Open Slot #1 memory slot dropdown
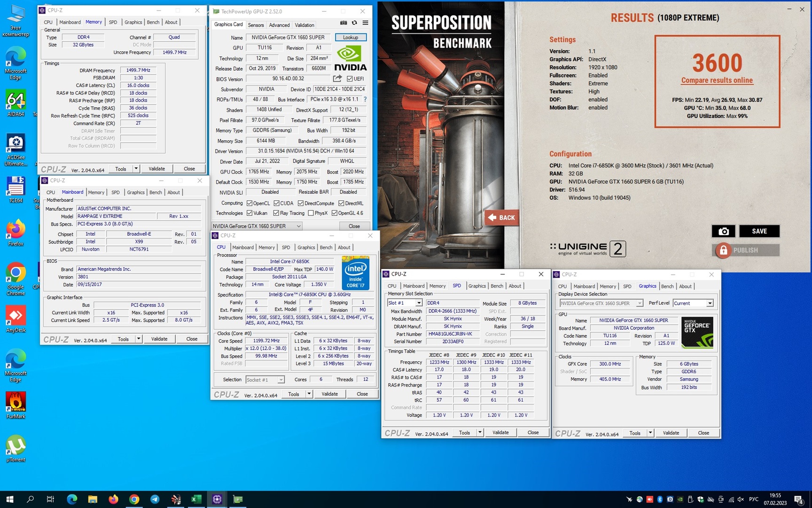The height and width of the screenshot is (508, 812). click(405, 303)
